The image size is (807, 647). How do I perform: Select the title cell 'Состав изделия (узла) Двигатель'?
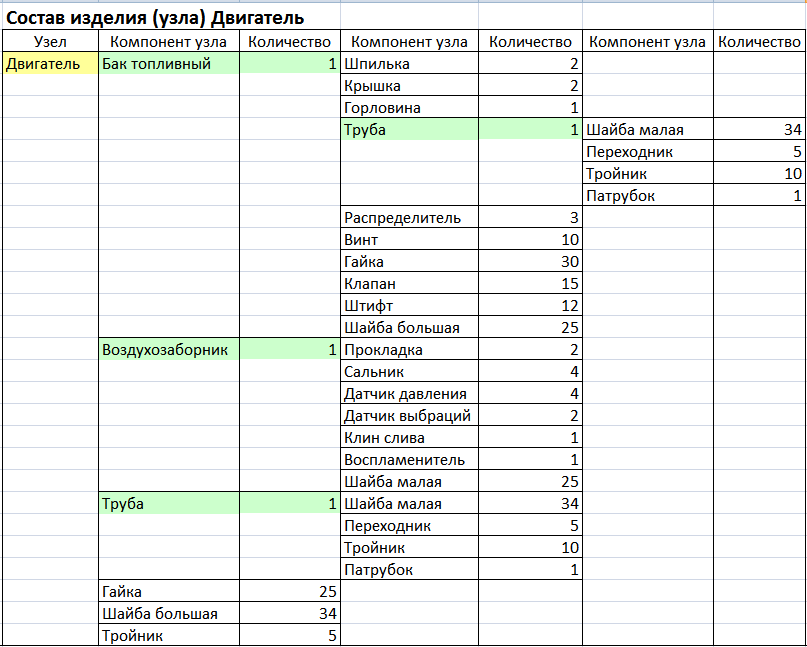(156, 18)
